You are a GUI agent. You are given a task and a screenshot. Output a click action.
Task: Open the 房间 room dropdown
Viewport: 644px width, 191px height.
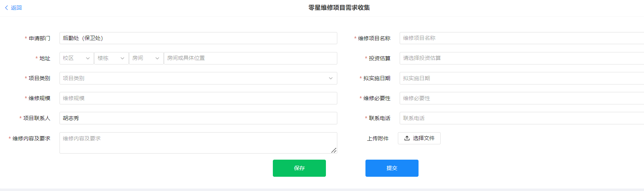click(x=146, y=58)
